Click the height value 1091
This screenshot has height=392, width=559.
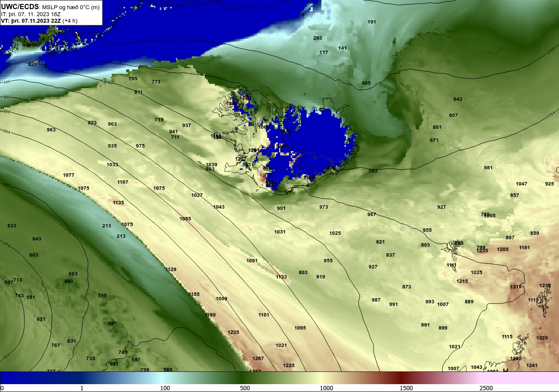click(252, 261)
